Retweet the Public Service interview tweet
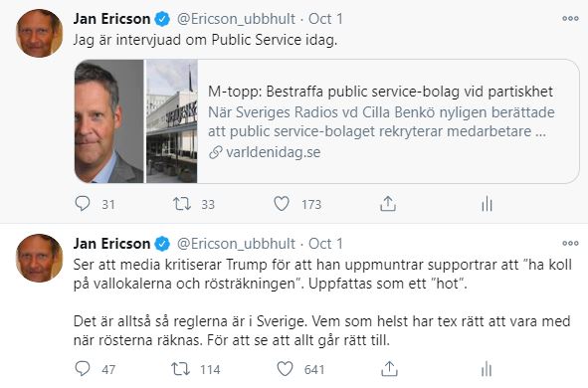The height and width of the screenshot is (388, 588). click(182, 204)
